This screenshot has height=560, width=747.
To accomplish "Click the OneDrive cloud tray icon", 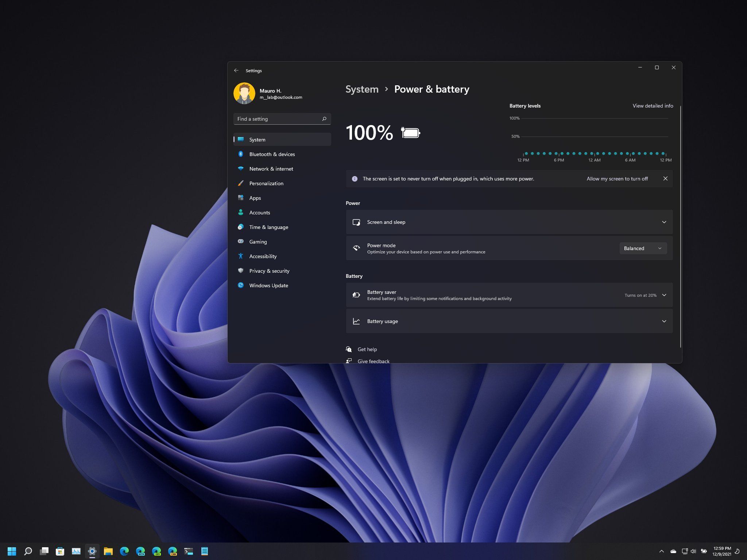I will 673,551.
